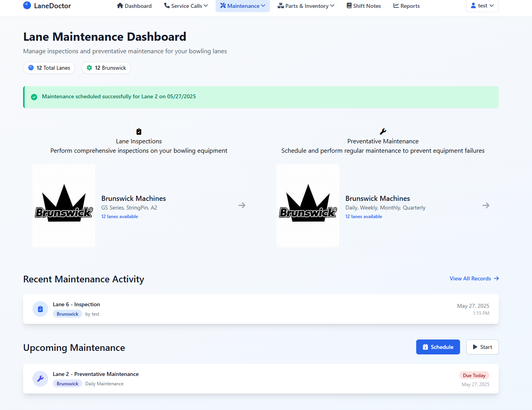Open the test user account menu
This screenshot has width=532, height=410.
(x=482, y=6)
